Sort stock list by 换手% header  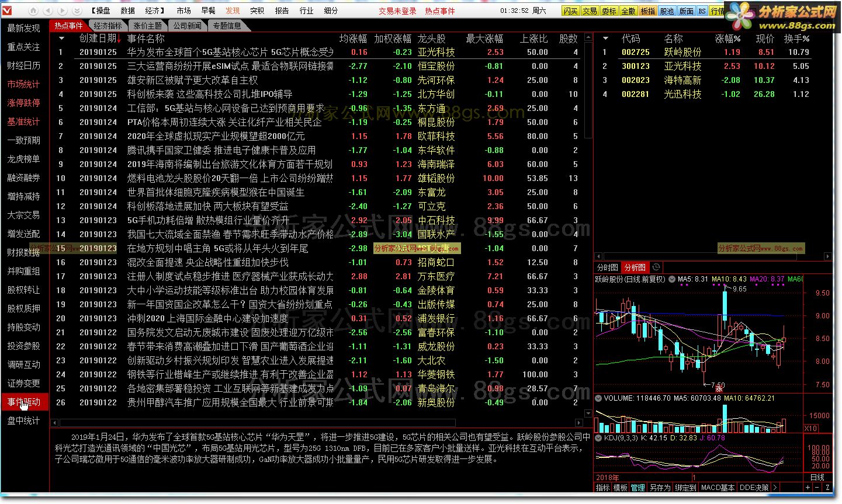point(796,39)
